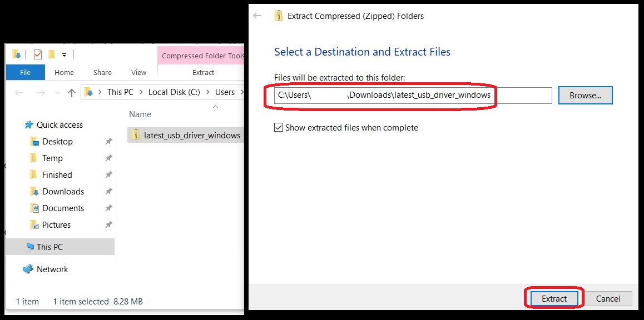Switch to the View ribbon tab
644x320 pixels.
coord(139,72)
